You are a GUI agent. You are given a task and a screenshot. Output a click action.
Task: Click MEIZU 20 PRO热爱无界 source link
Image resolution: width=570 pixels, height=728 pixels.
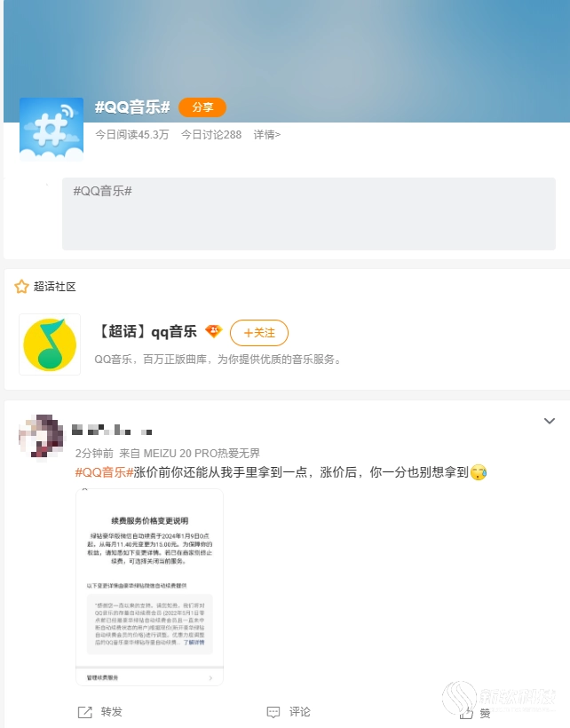click(202, 453)
